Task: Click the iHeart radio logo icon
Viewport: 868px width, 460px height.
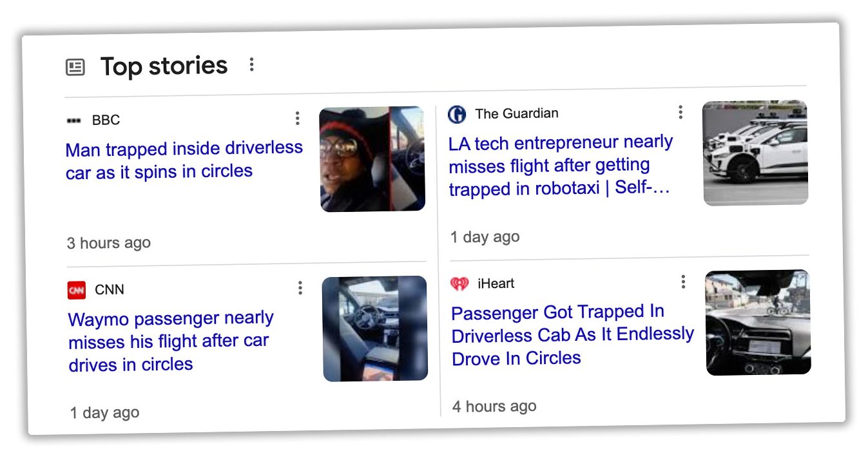Action: pyautogui.click(x=459, y=283)
